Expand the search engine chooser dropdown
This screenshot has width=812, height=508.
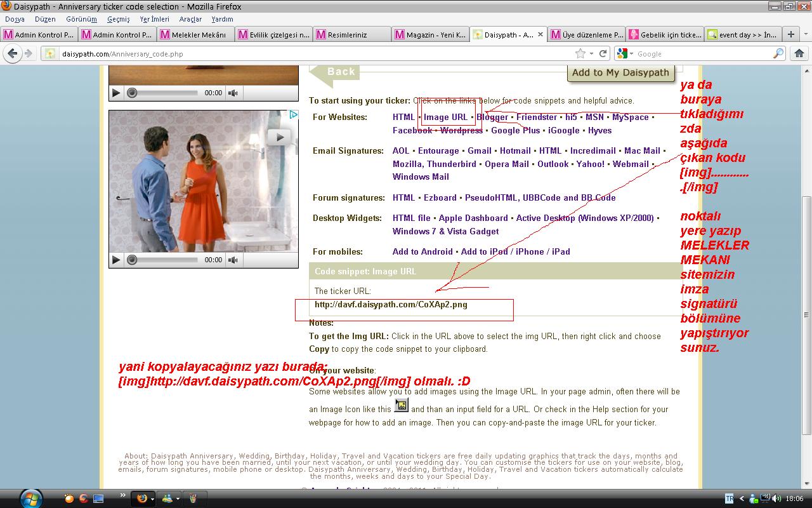click(625, 54)
